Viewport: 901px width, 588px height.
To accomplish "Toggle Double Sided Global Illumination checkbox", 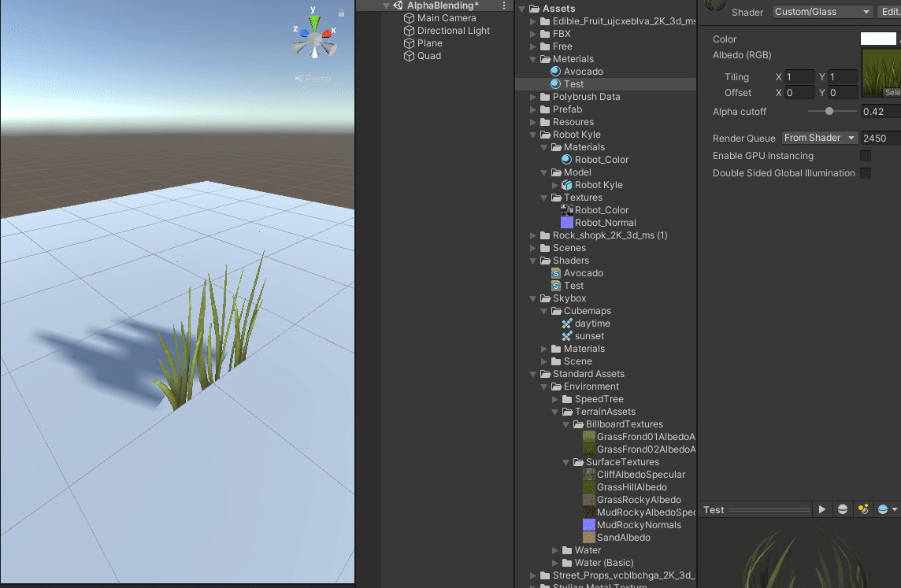I will point(866,173).
